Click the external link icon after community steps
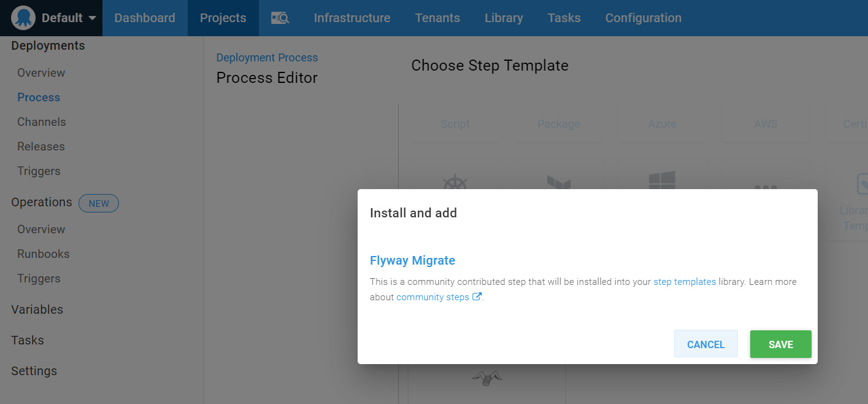 (477, 297)
